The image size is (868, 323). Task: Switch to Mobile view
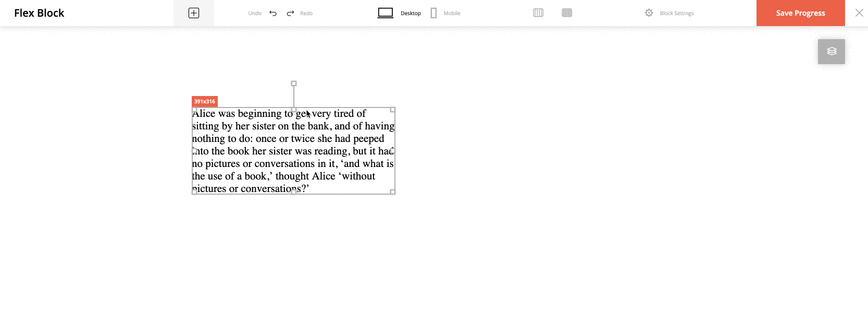(445, 13)
